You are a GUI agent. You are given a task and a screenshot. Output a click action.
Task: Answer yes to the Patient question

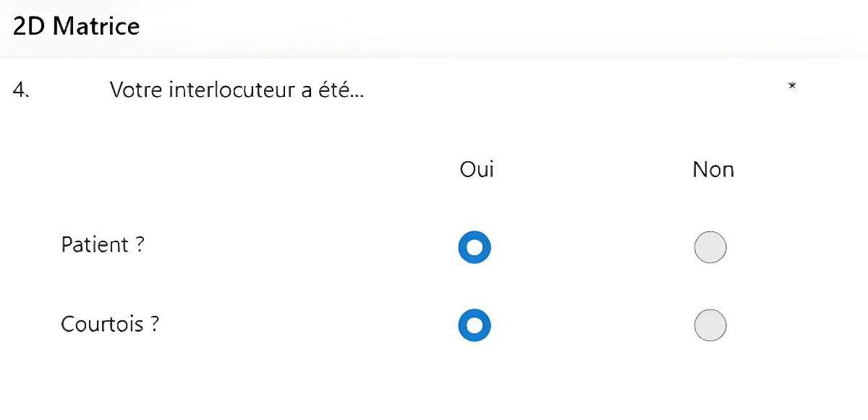(x=475, y=247)
